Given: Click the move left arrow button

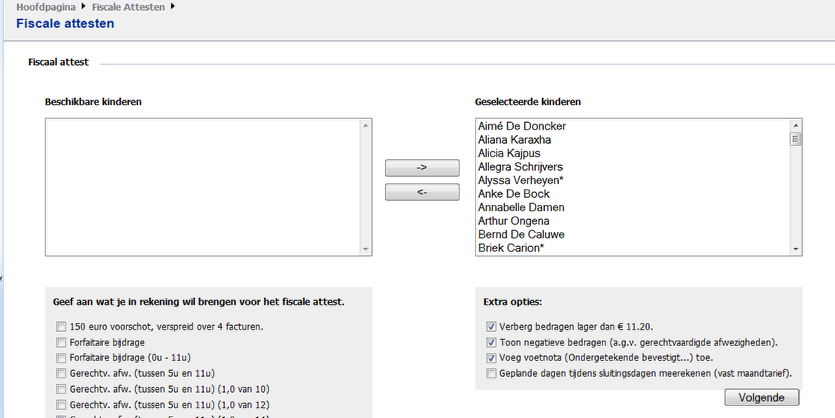Looking at the screenshot, I should click(x=422, y=192).
